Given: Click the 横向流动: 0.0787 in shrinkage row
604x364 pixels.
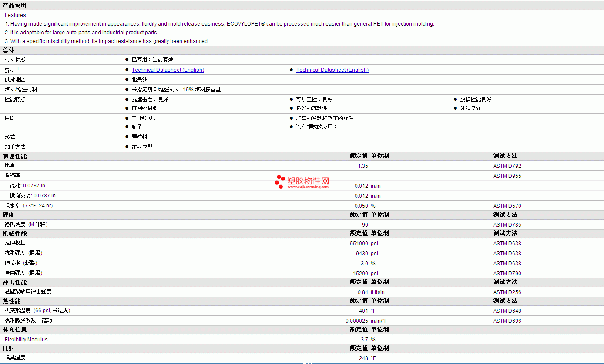Looking at the screenshot, I should [33, 196].
